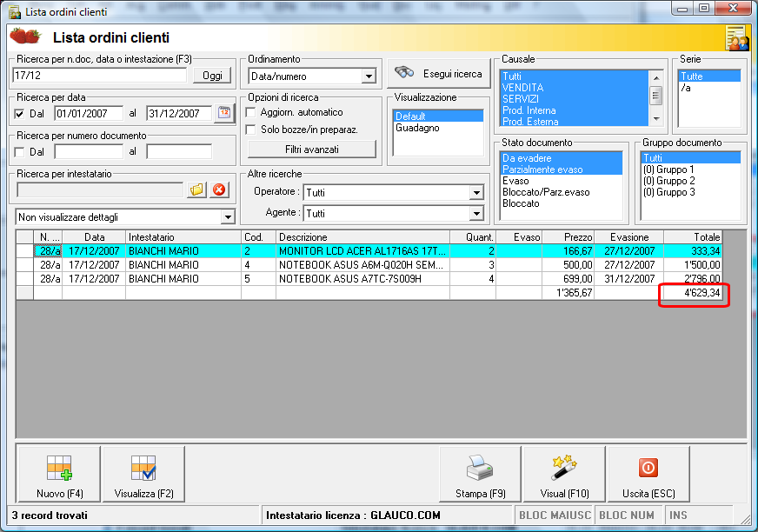758x532 pixels.
Task: Toggle the Ricerca per data Dal checkbox
Action: click(19, 114)
